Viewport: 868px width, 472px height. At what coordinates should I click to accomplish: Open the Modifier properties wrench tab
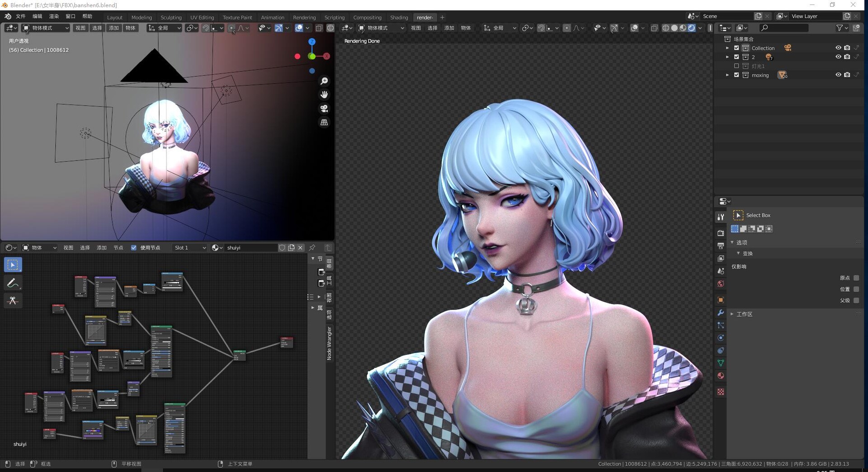[x=721, y=313]
